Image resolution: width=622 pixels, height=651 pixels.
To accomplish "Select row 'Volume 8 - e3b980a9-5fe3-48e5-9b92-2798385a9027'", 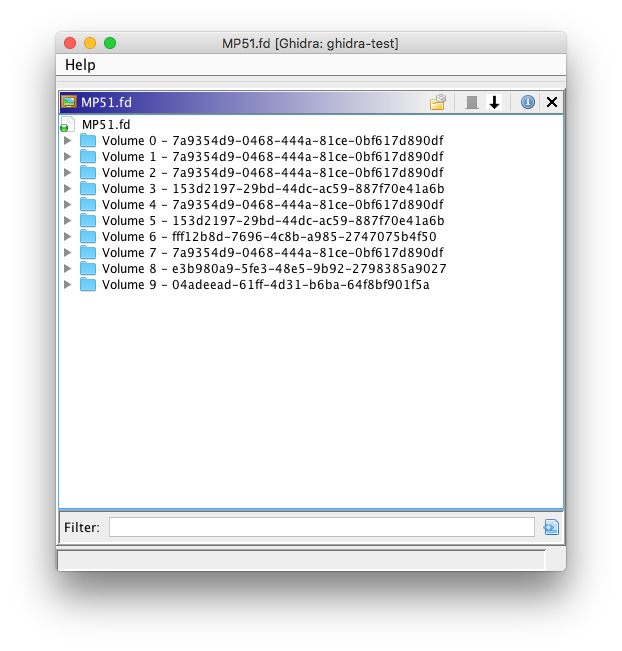I will pyautogui.click(x=274, y=268).
